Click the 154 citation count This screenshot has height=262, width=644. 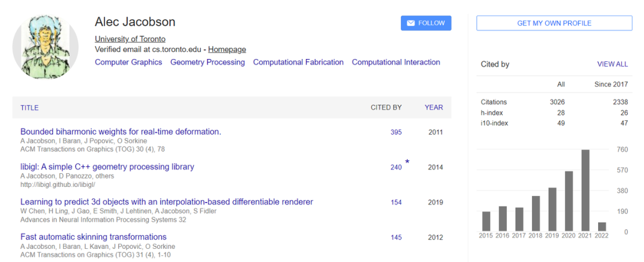396,202
